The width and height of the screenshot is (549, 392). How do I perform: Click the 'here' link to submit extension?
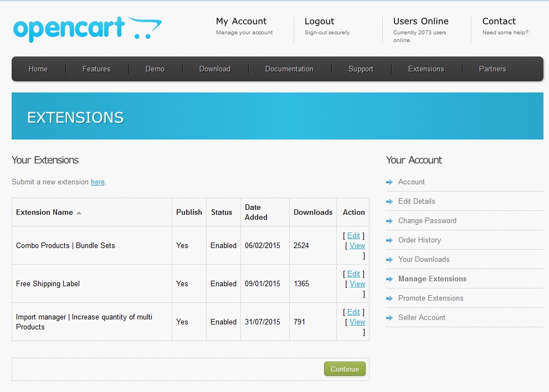[x=98, y=182]
